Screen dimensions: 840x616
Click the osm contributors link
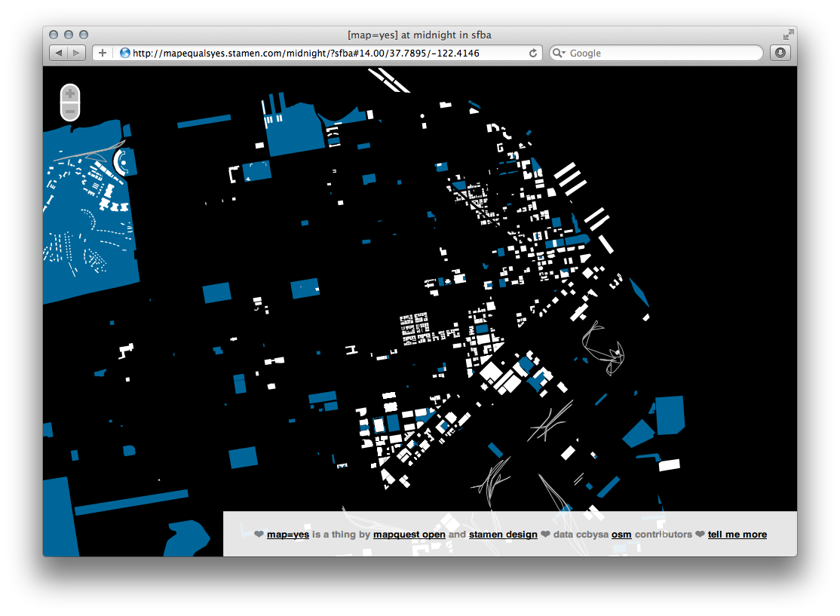click(621, 534)
